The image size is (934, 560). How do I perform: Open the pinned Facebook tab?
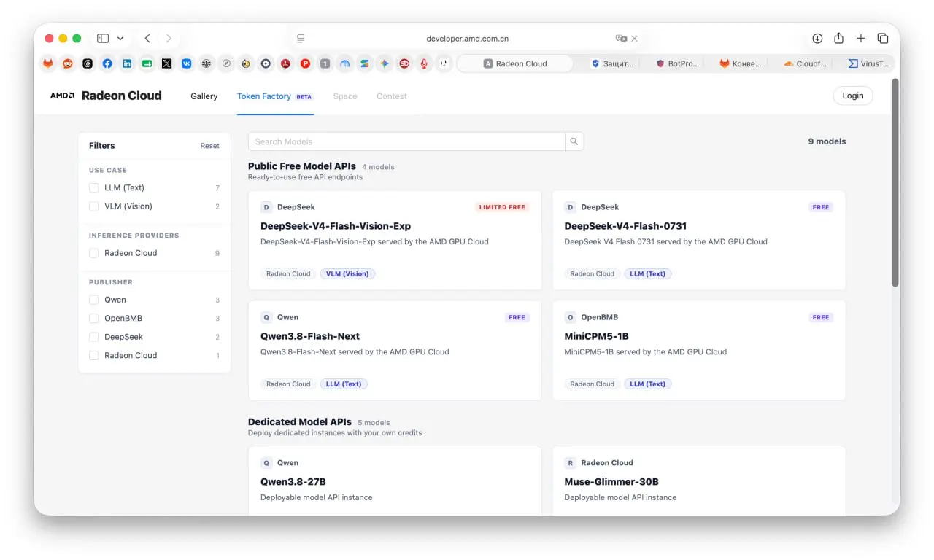click(107, 63)
